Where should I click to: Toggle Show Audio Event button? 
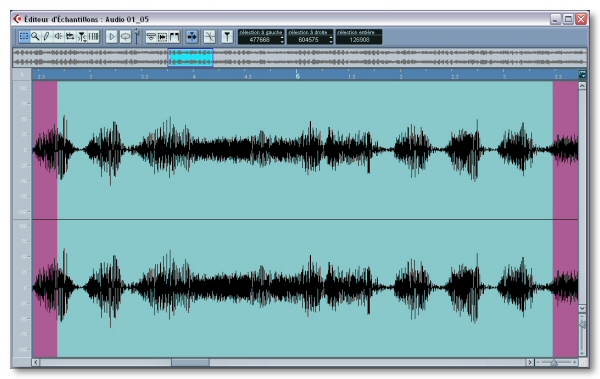click(163, 37)
